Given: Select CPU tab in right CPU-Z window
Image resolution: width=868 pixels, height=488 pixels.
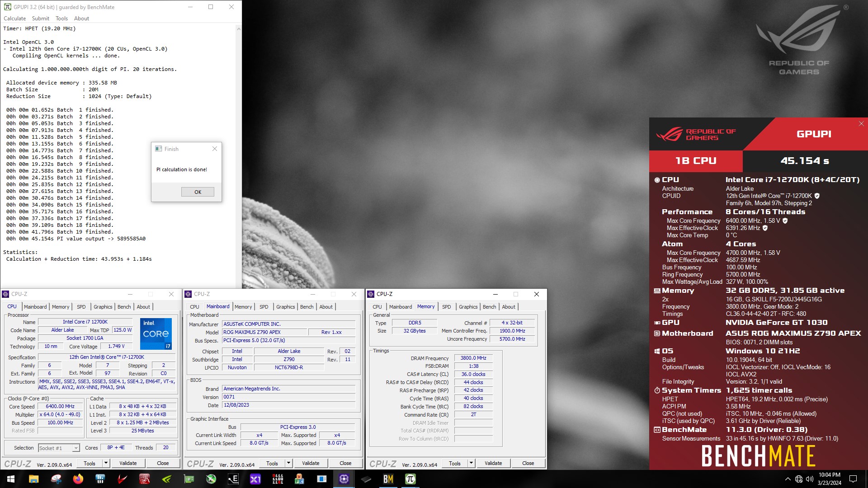Looking at the screenshot, I should click(x=377, y=307).
